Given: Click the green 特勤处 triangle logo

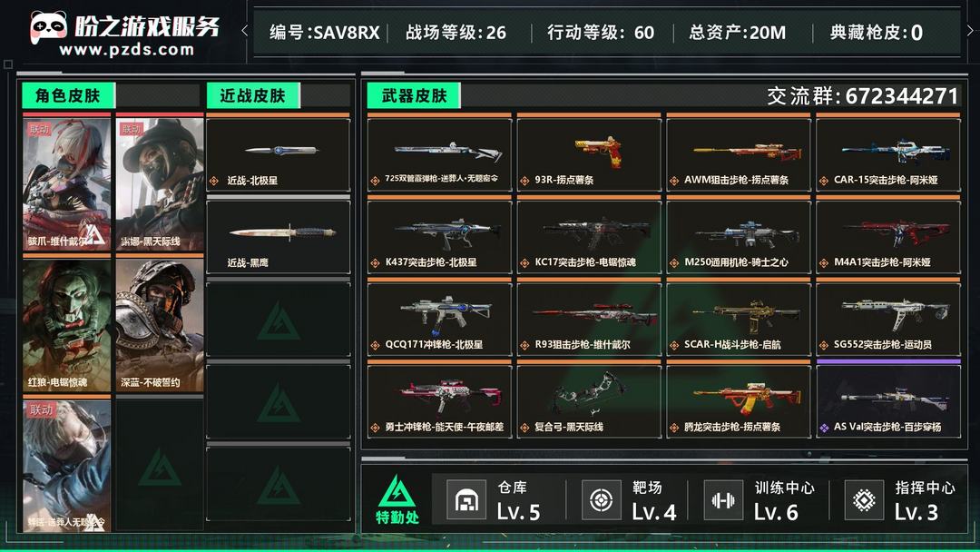Looking at the screenshot, I should click(x=397, y=491).
